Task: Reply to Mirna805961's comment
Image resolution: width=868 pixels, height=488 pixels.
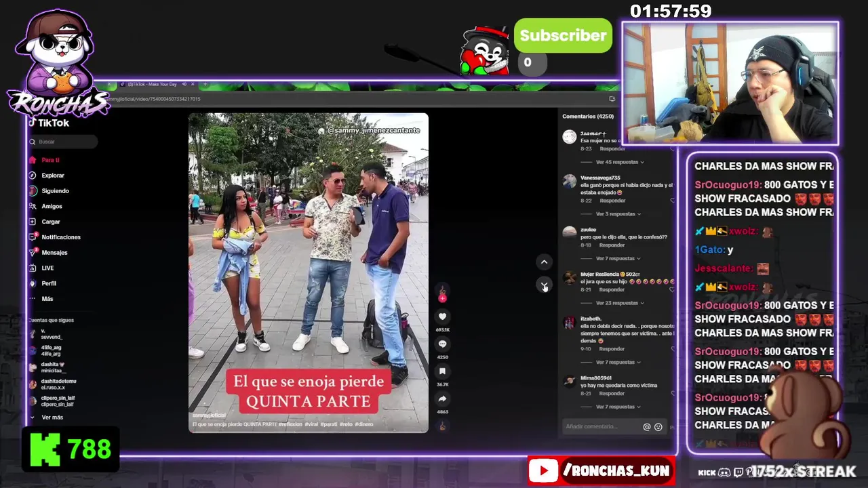Action: pos(612,393)
